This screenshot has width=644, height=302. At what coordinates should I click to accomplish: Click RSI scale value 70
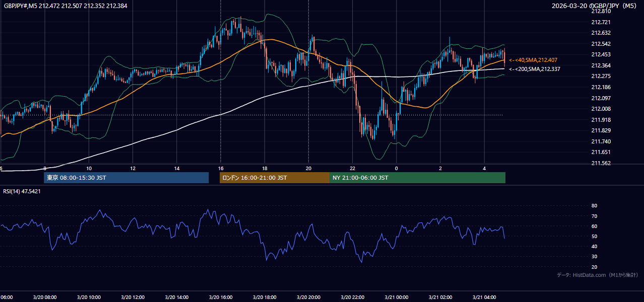(x=595, y=216)
